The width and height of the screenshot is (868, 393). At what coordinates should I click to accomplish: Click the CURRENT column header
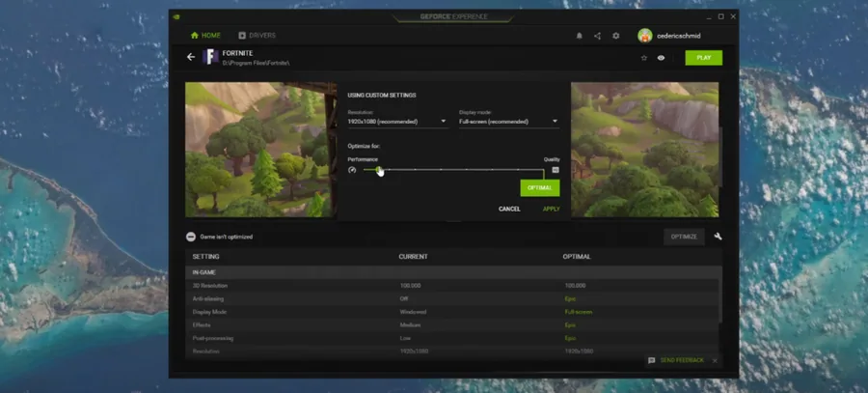[413, 257]
